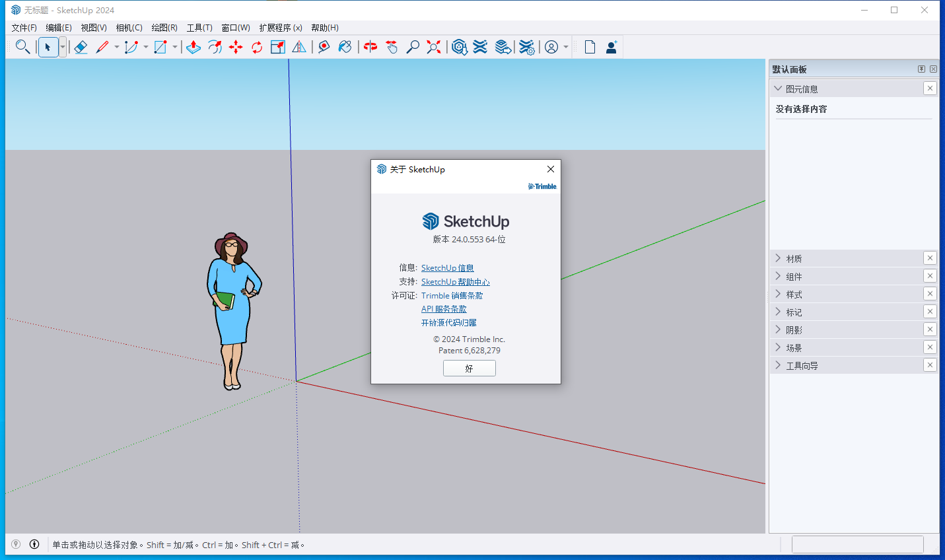Viewport: 945px width, 560px height.
Task: Select the Move tool
Action: [236, 47]
